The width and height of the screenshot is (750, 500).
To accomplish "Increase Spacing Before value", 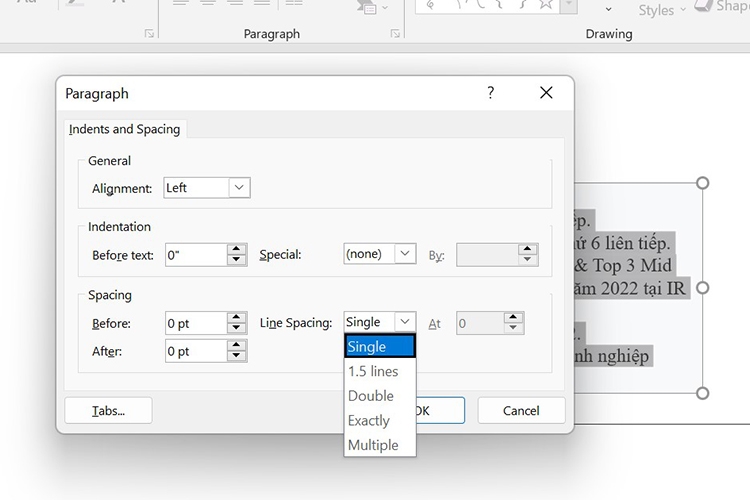I will (236, 318).
